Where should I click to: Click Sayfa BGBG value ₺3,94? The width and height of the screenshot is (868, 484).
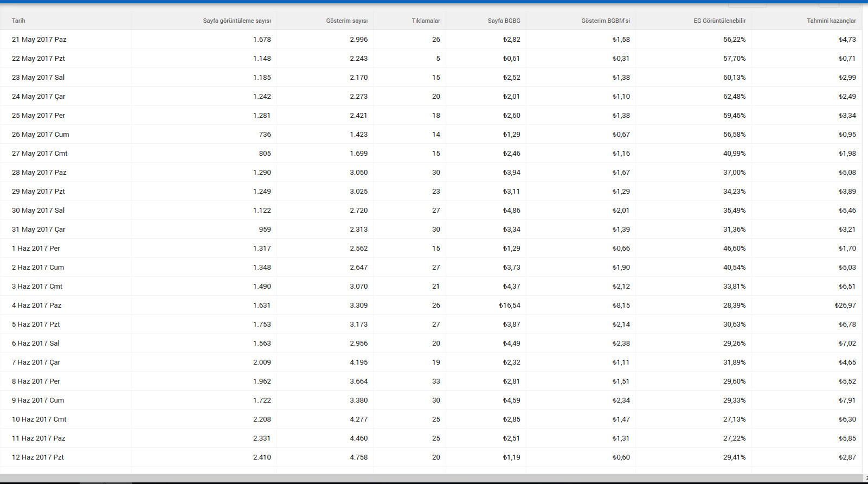pyautogui.click(x=512, y=173)
